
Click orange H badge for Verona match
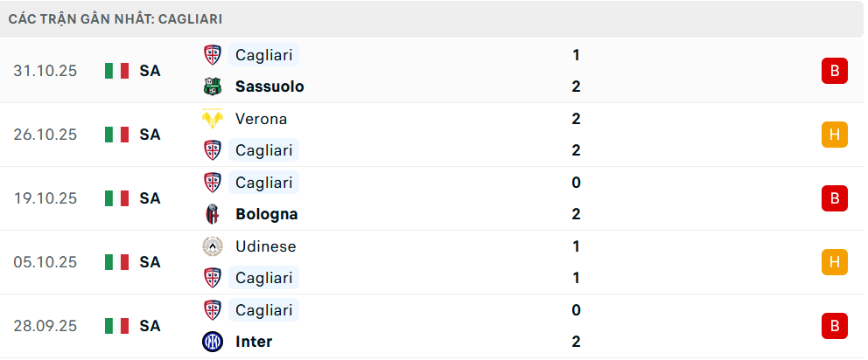click(834, 135)
